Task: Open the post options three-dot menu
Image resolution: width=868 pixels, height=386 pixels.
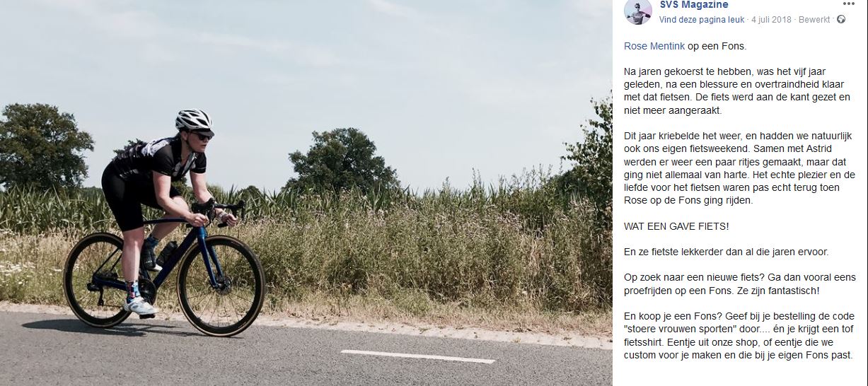Action: 848,4
